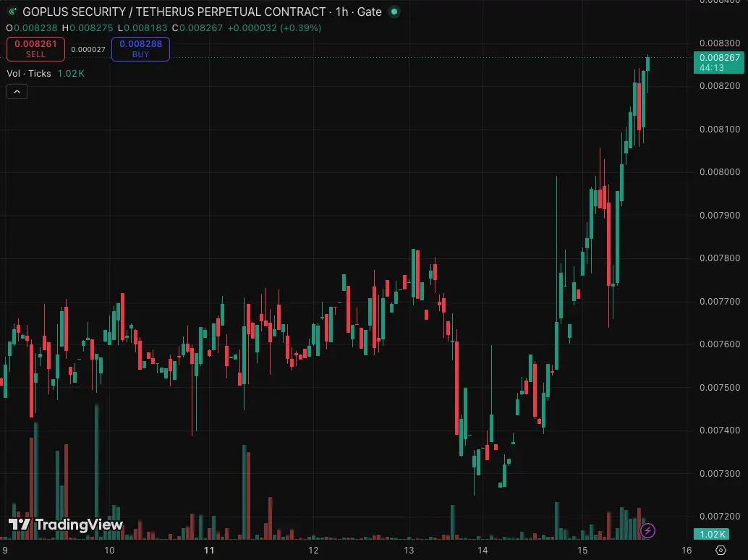This screenshot has height=560, width=748.
Task: Click the blue 0.008288 BUY button
Action: [x=141, y=49]
